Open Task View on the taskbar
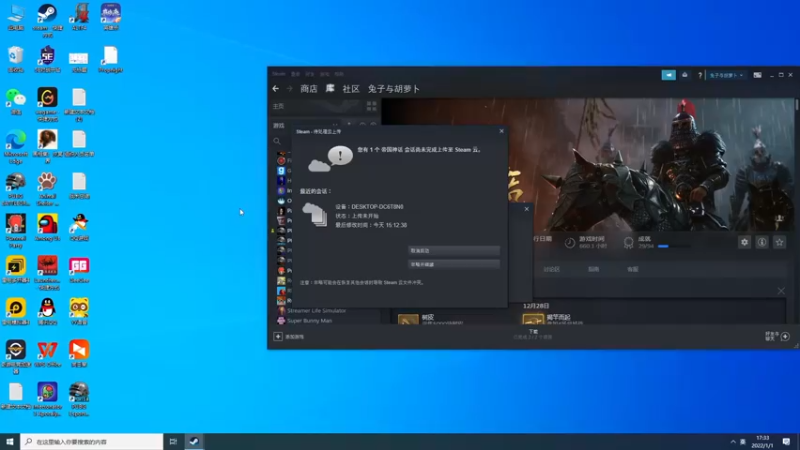The height and width of the screenshot is (450, 800). pos(173,442)
